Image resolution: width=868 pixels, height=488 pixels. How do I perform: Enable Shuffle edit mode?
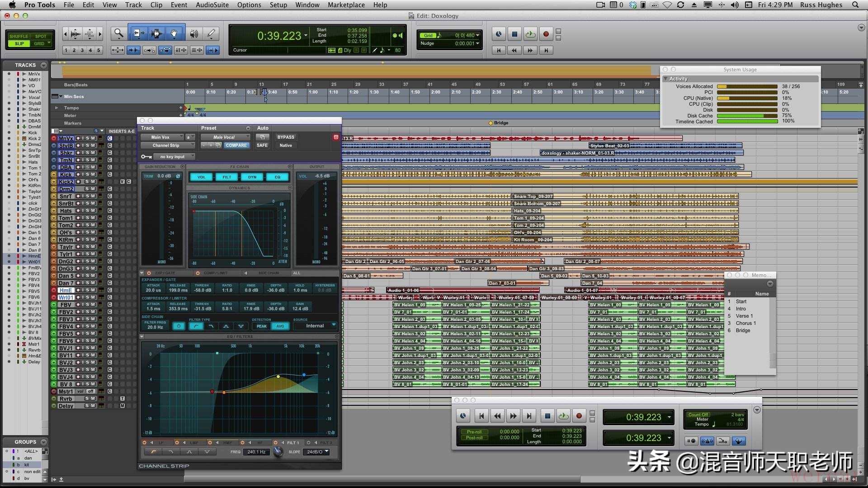tap(19, 36)
